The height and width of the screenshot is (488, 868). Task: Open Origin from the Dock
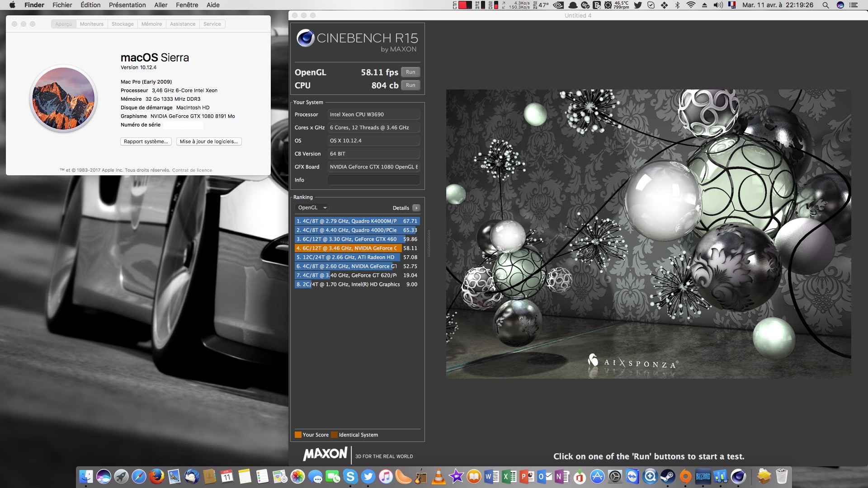tap(685, 476)
